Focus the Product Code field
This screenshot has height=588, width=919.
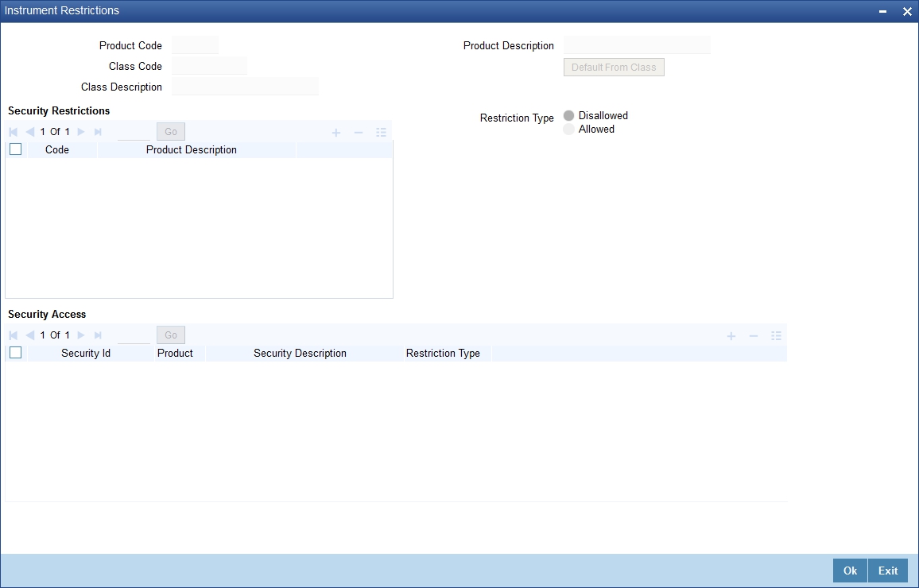click(196, 45)
